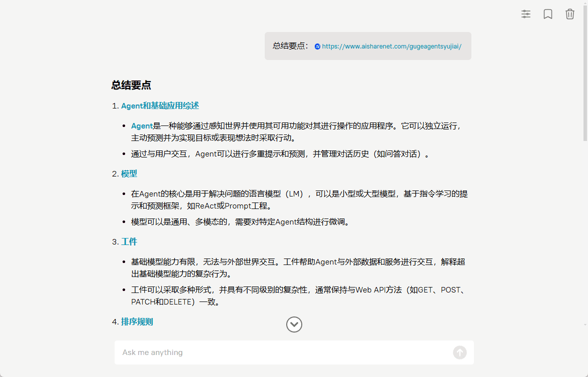Focus the 'Ask me anything' input field

pyautogui.click(x=294, y=352)
